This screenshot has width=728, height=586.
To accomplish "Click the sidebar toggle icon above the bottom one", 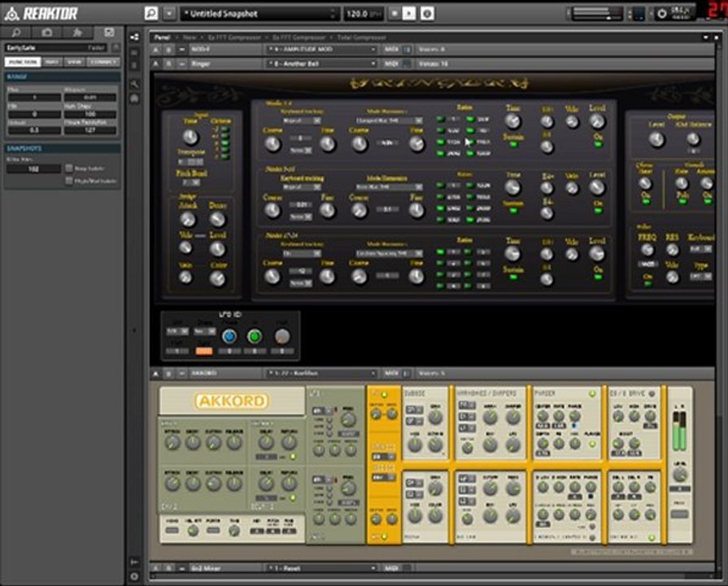I will pos(134,562).
